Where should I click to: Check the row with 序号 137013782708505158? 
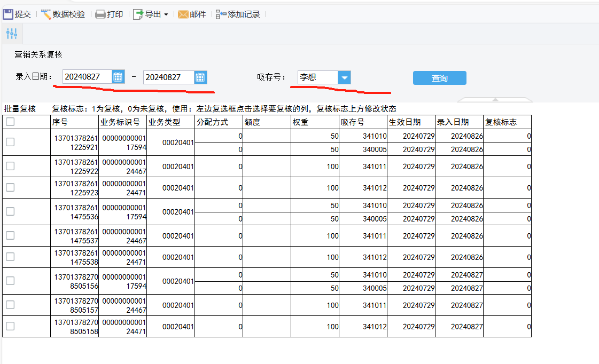[x=10, y=326]
